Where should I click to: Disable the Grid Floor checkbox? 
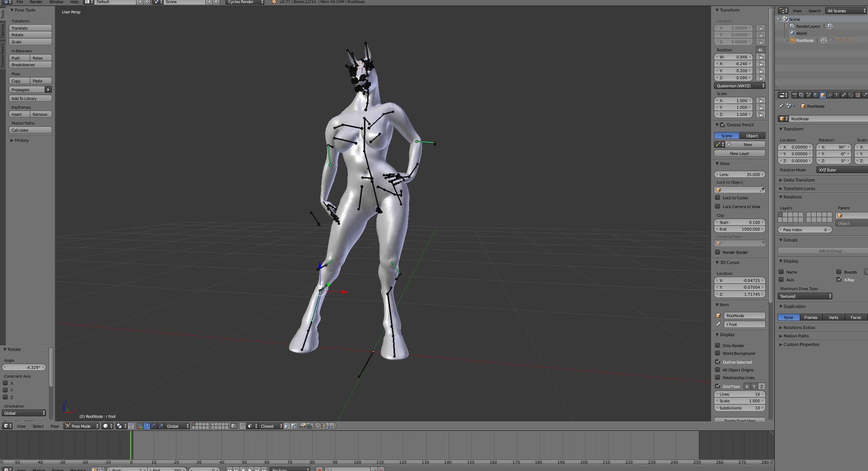[717, 386]
